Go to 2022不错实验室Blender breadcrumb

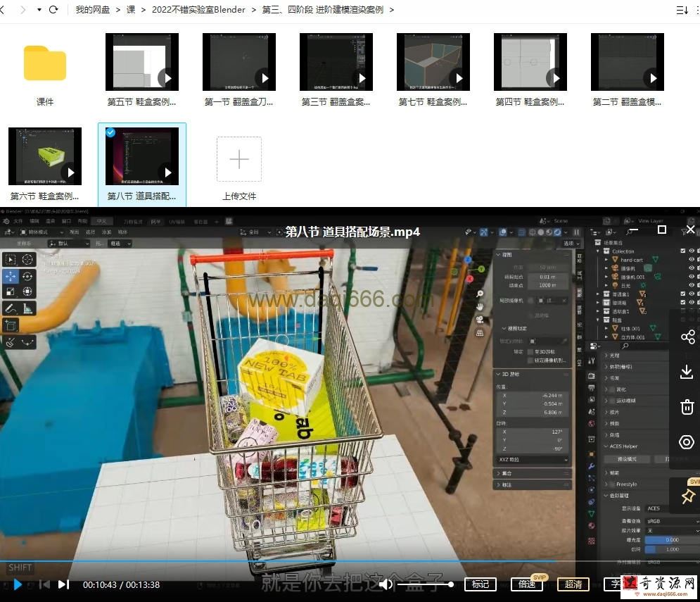click(198, 10)
